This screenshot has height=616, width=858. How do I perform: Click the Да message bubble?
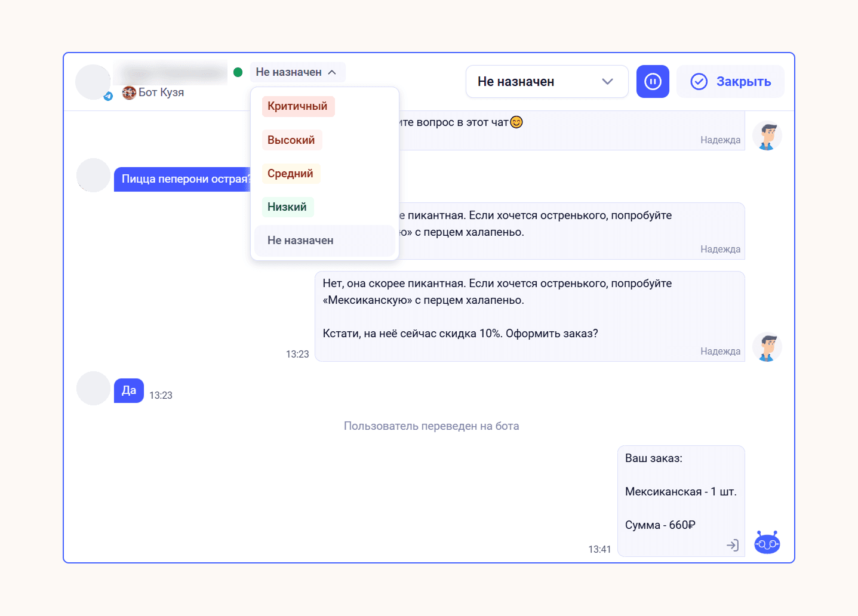129,390
